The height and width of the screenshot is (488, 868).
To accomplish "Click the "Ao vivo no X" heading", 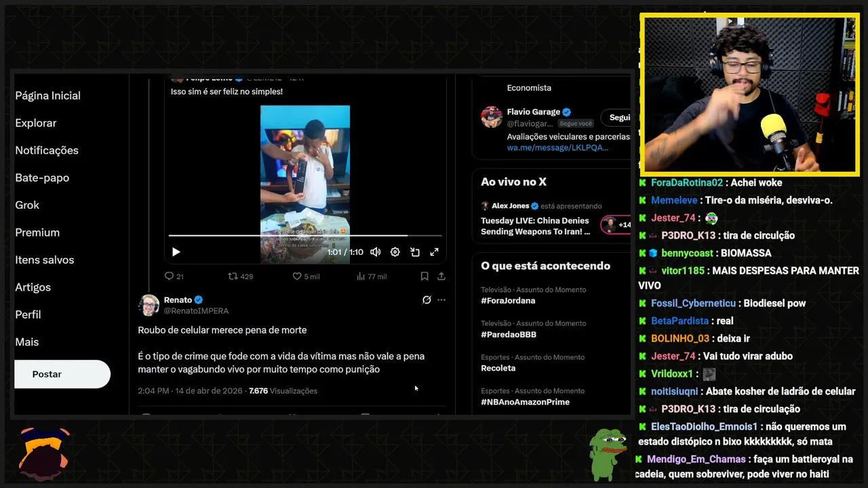I will click(x=513, y=182).
